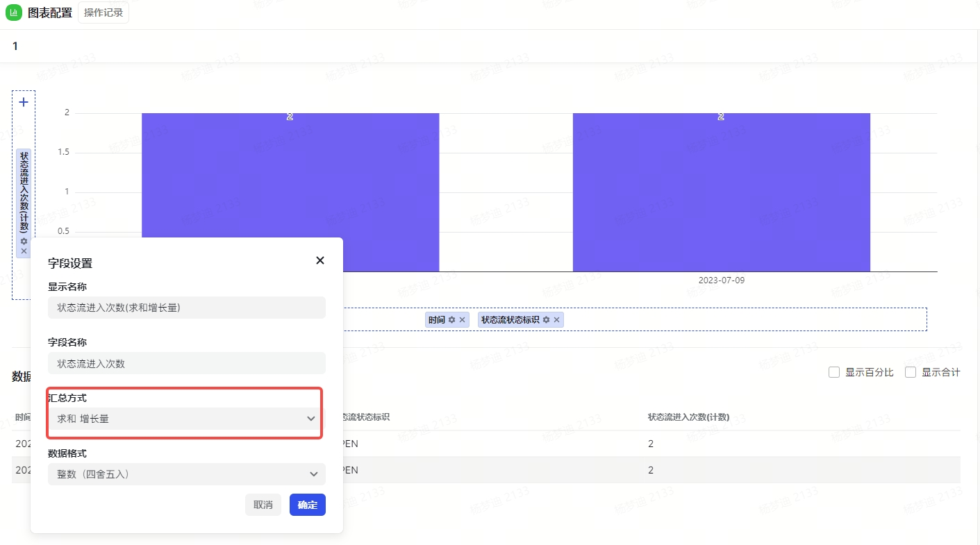Remove the 状态流状态标识 dimension tag
The image size is (980, 545).
click(x=556, y=319)
